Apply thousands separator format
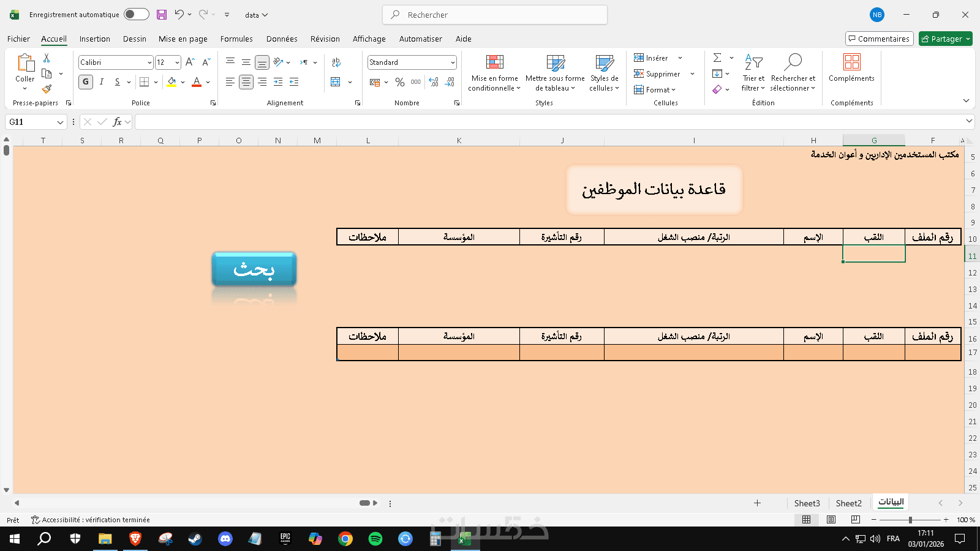 point(416,82)
